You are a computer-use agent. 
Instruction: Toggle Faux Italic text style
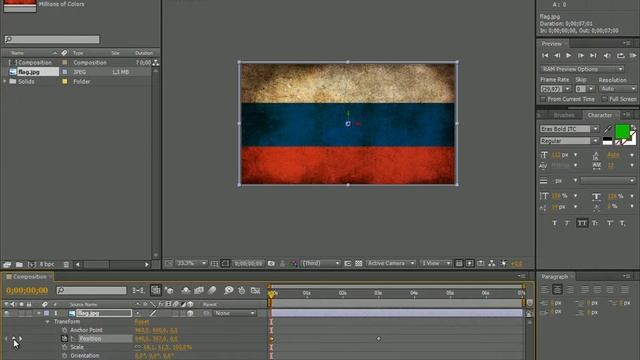point(568,223)
